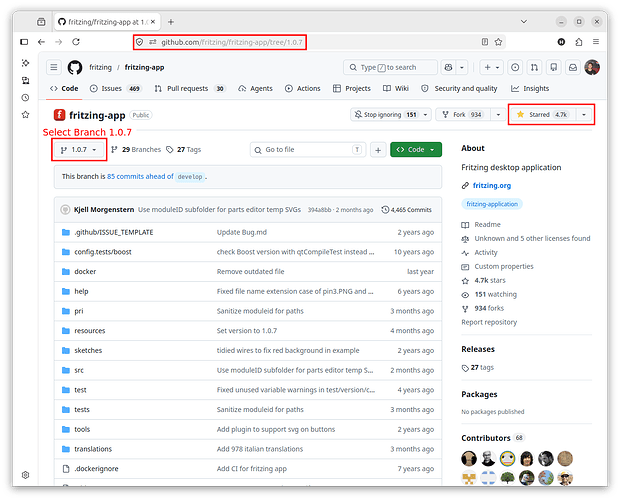Image resolution: width=620 pixels, height=500 pixels.
Task: Open the Copilot dropdown arrow in the header
Action: click(x=461, y=68)
